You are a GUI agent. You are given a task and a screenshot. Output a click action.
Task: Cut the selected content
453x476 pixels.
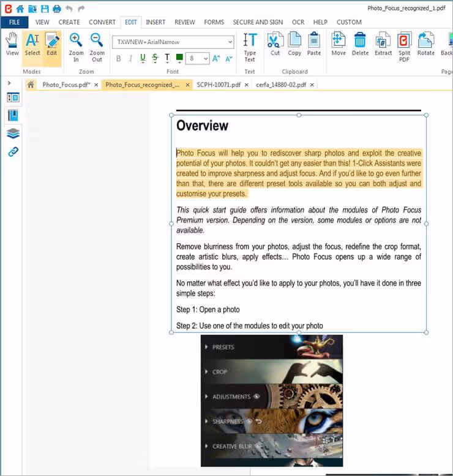[275, 44]
